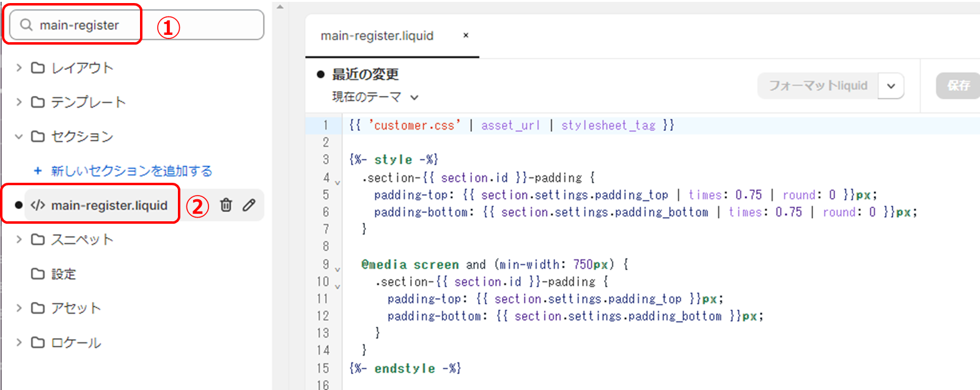Image resolution: width=980 pixels, height=390 pixels.
Task: Click padding-top on line 5
Action: click(x=412, y=194)
